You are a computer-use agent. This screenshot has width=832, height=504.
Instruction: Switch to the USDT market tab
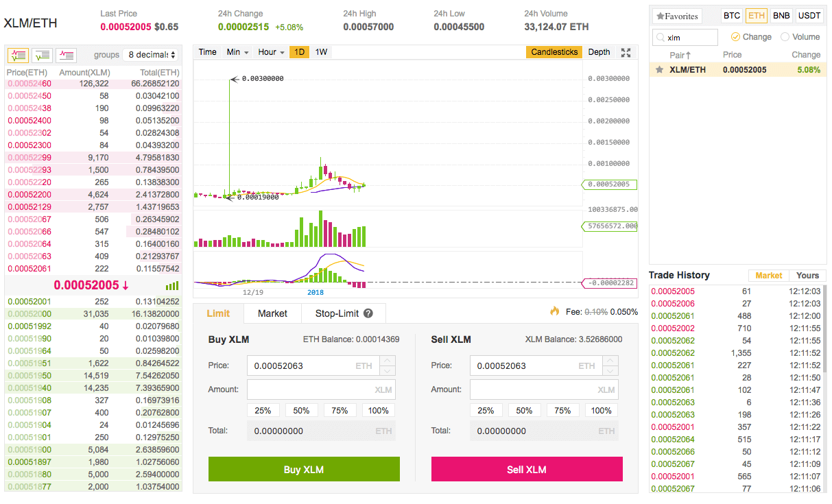[809, 15]
